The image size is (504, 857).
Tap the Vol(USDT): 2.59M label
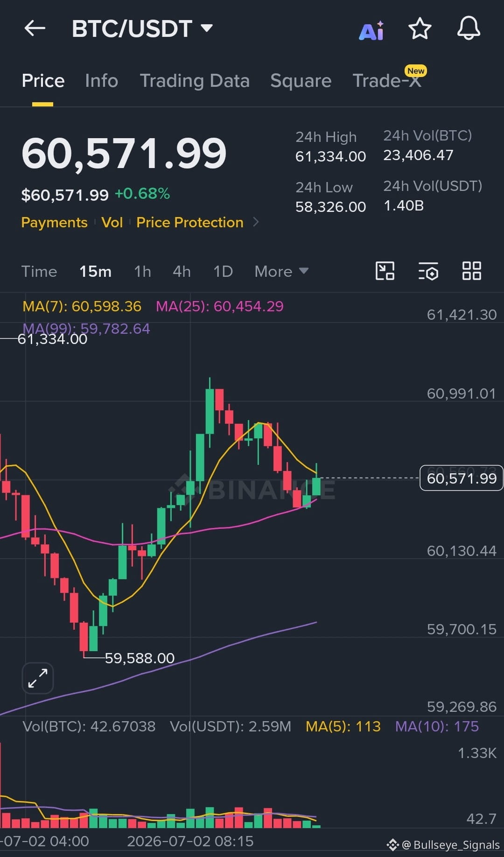(231, 726)
